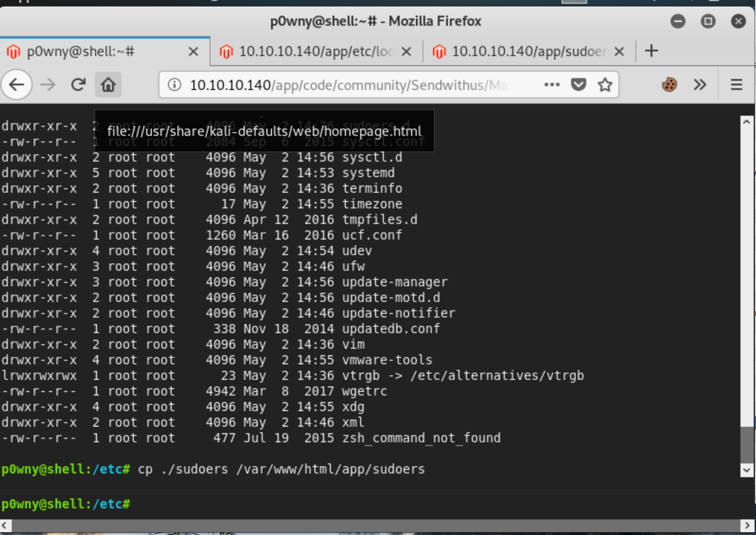The image size is (756, 535).
Task: Select the tmpfiles.d directory entry
Action: click(x=380, y=219)
